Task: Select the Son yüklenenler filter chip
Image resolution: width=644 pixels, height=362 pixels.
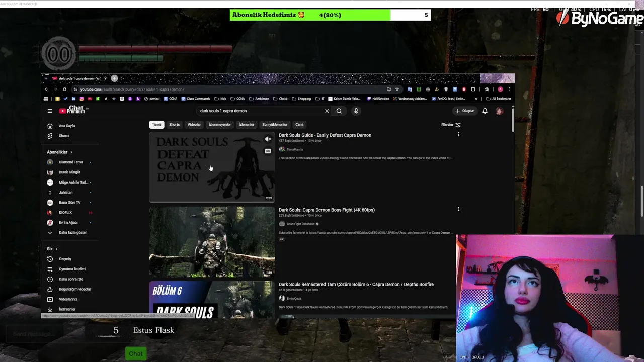Action: [275, 125]
